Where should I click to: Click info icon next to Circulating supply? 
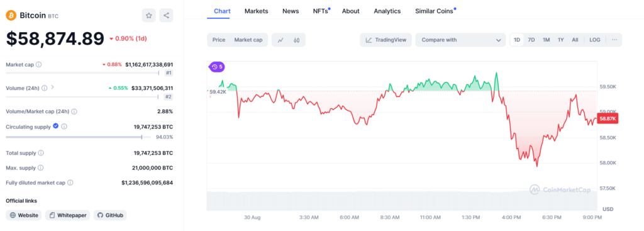[65, 127]
